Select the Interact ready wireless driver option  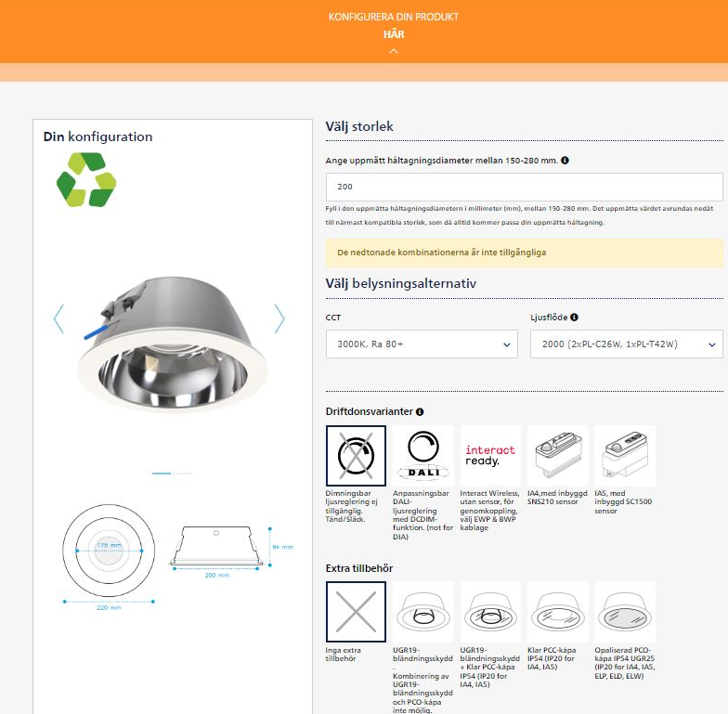[490, 456]
